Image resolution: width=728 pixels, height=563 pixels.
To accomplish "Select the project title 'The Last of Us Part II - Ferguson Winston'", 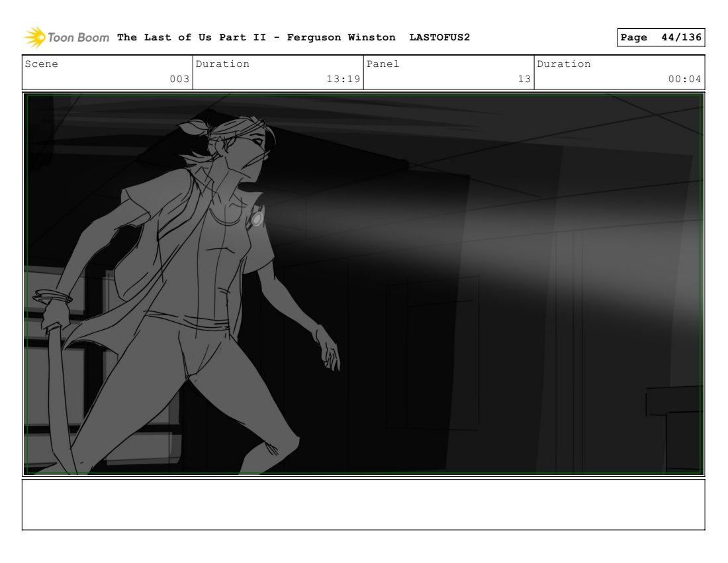I will coord(256,37).
